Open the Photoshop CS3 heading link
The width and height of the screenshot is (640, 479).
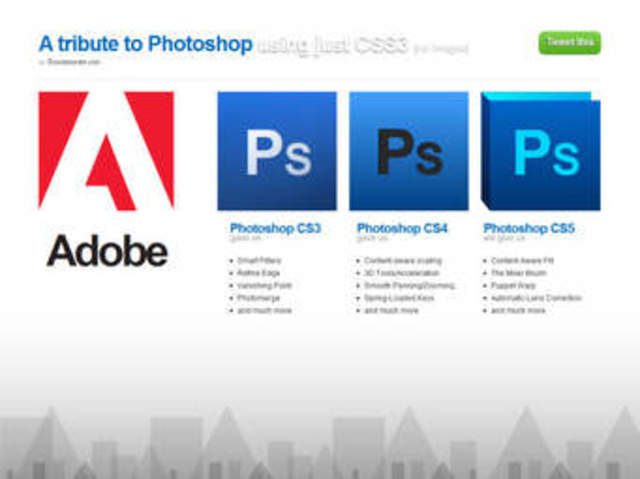click(276, 228)
